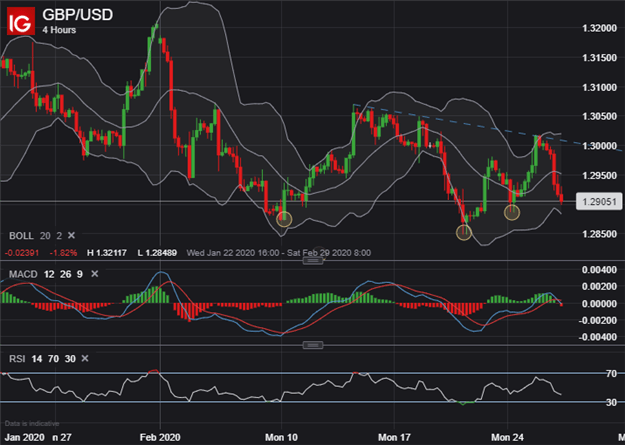Click the low value L 1.28489

[x=157, y=253]
